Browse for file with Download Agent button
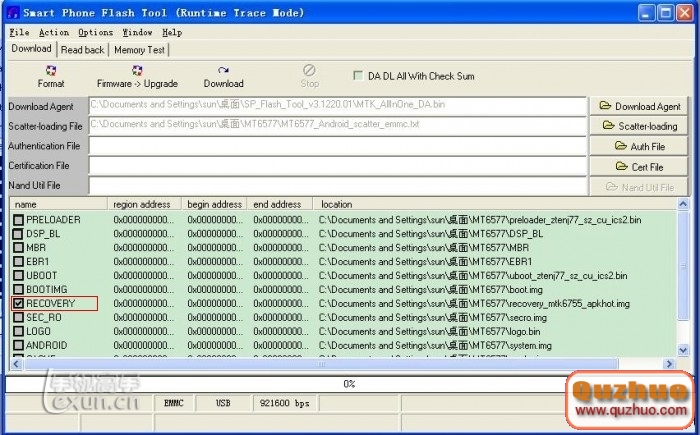This screenshot has height=435, width=700. click(x=640, y=106)
